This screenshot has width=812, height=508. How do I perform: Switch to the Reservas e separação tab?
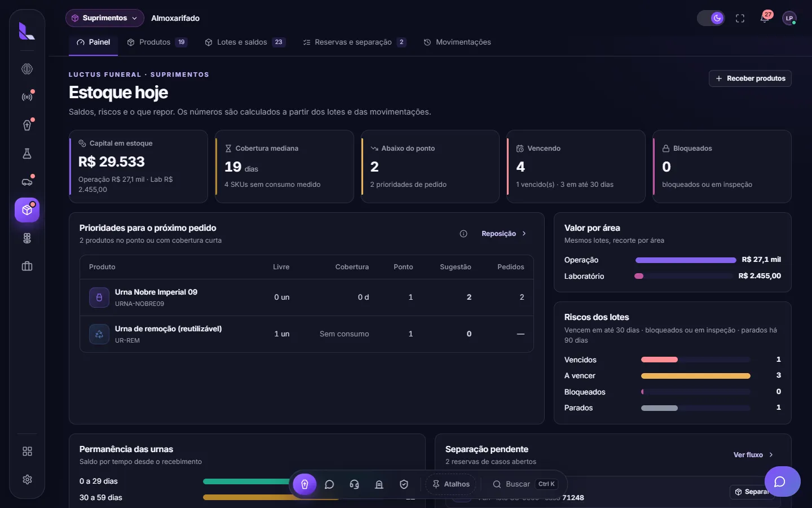(355, 42)
